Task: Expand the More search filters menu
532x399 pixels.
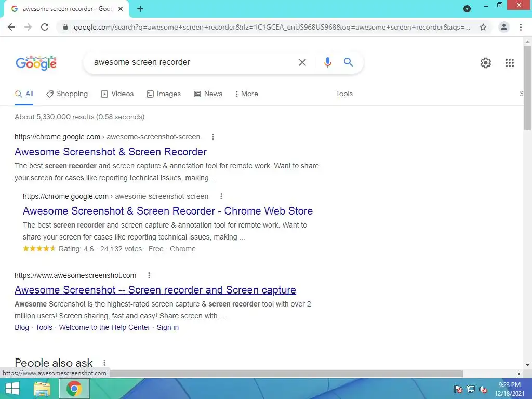Action: 247,94
